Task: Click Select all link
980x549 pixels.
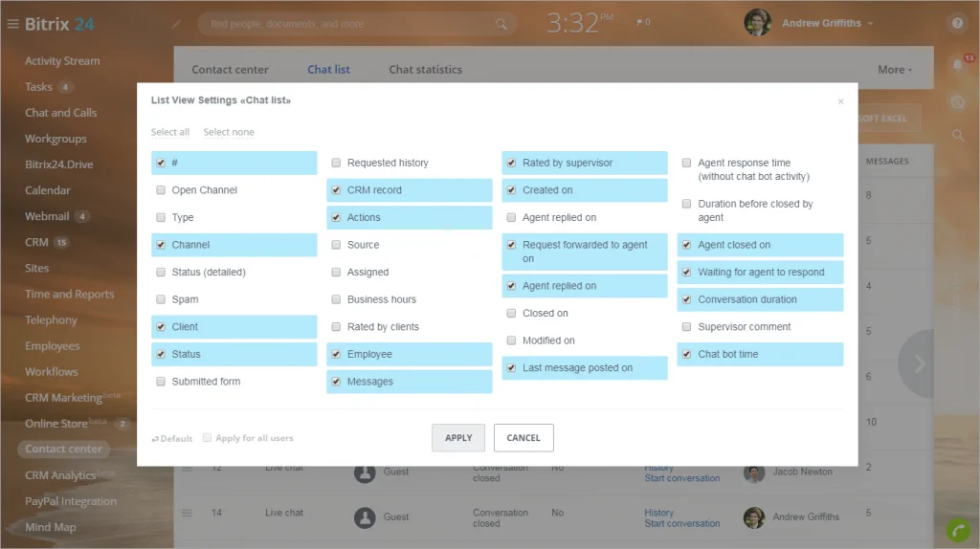Action: tap(170, 132)
